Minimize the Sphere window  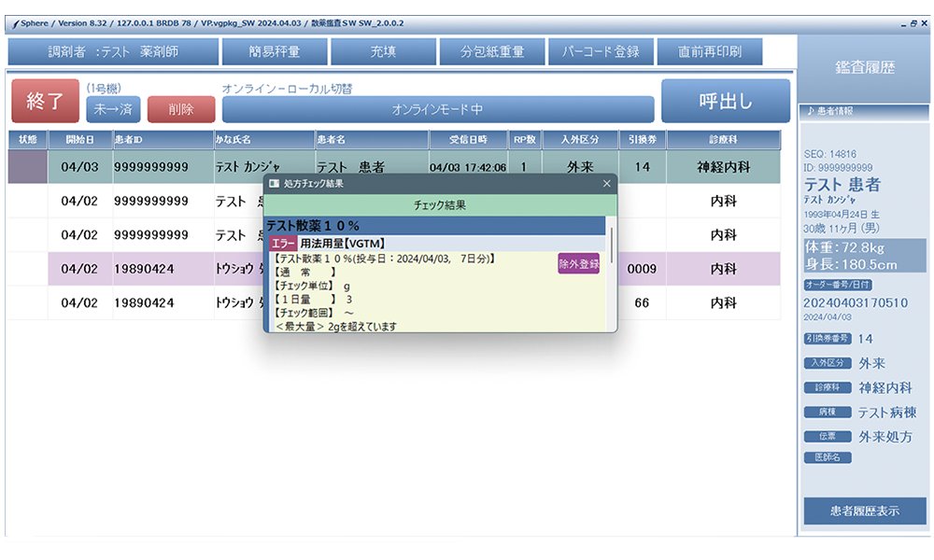click(903, 24)
